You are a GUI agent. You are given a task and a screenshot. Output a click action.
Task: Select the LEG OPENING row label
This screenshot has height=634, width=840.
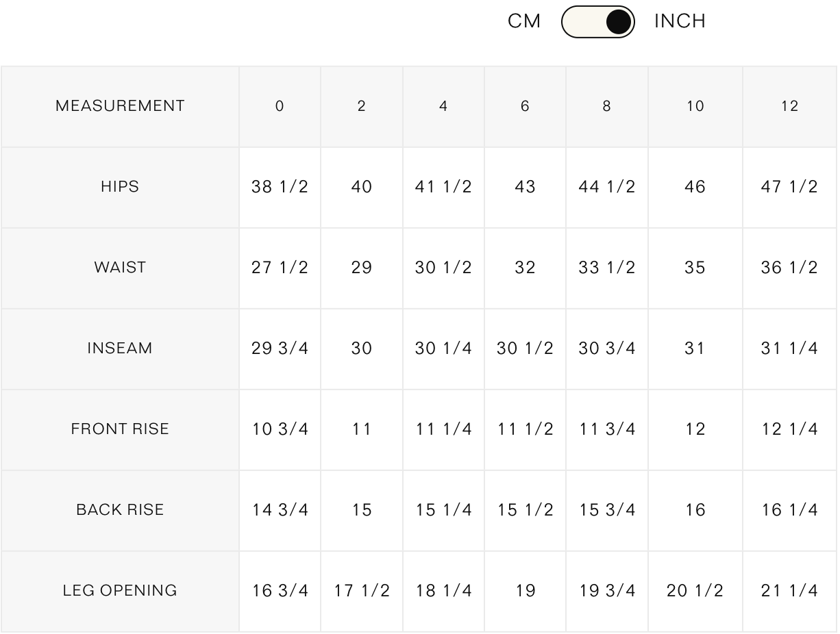point(120,591)
